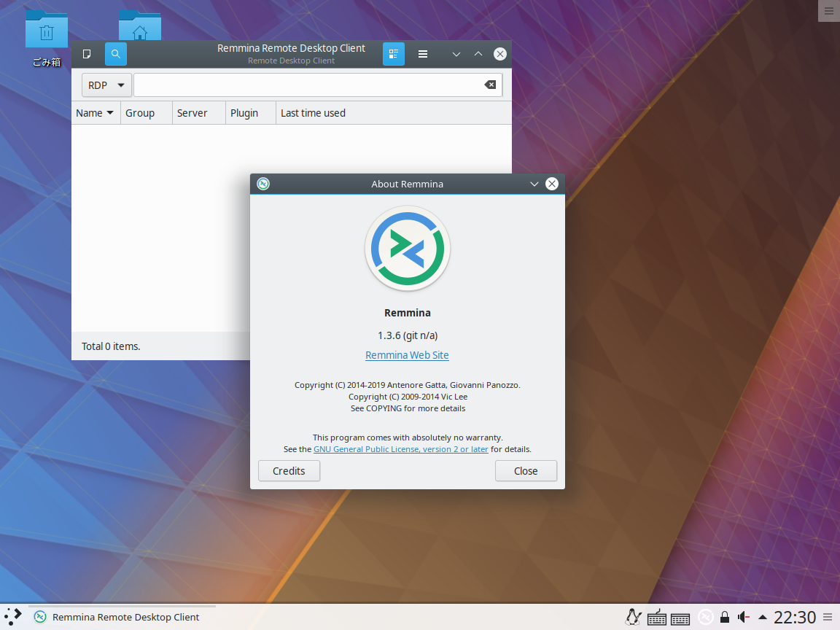840x630 pixels.
Task: View Credits in the About dialog
Action: [x=289, y=470]
